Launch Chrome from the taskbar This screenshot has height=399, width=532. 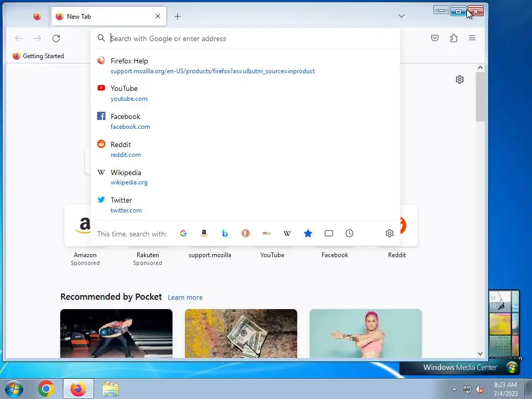tap(46, 389)
